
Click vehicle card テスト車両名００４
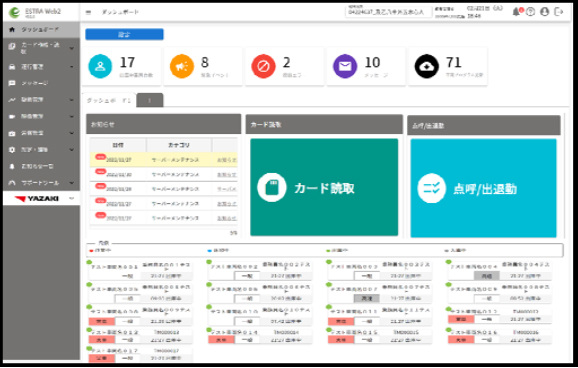[499, 271]
